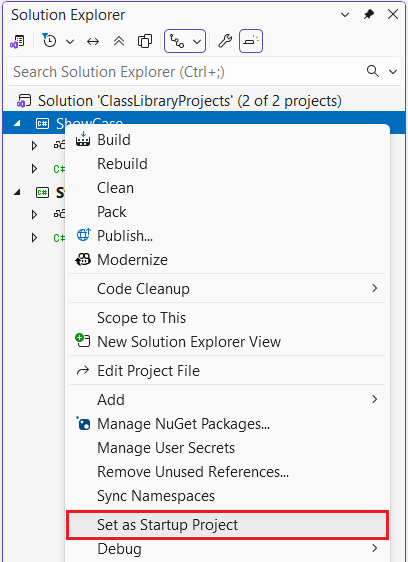Click Set as Startup Project
Screen dimensions: 408x562
228,525
